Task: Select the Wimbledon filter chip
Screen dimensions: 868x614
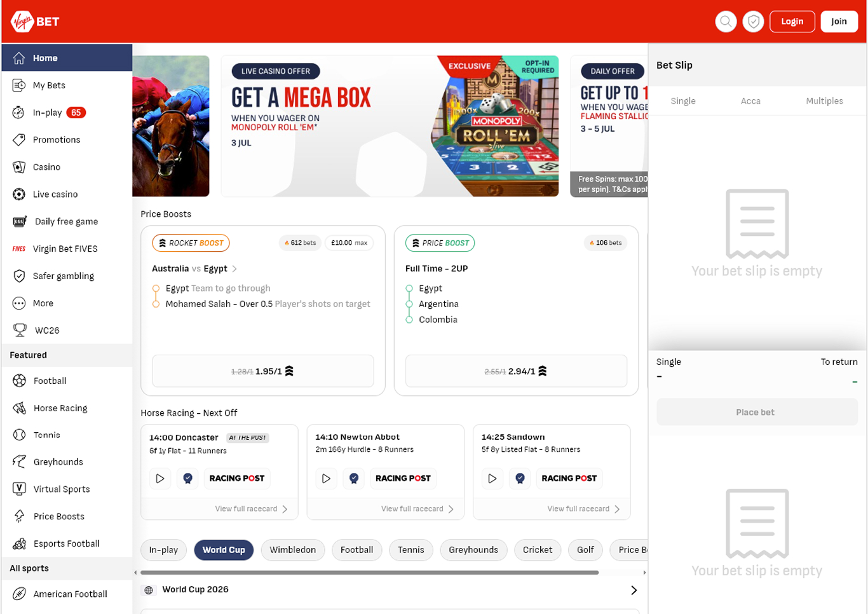Action: pyautogui.click(x=293, y=550)
